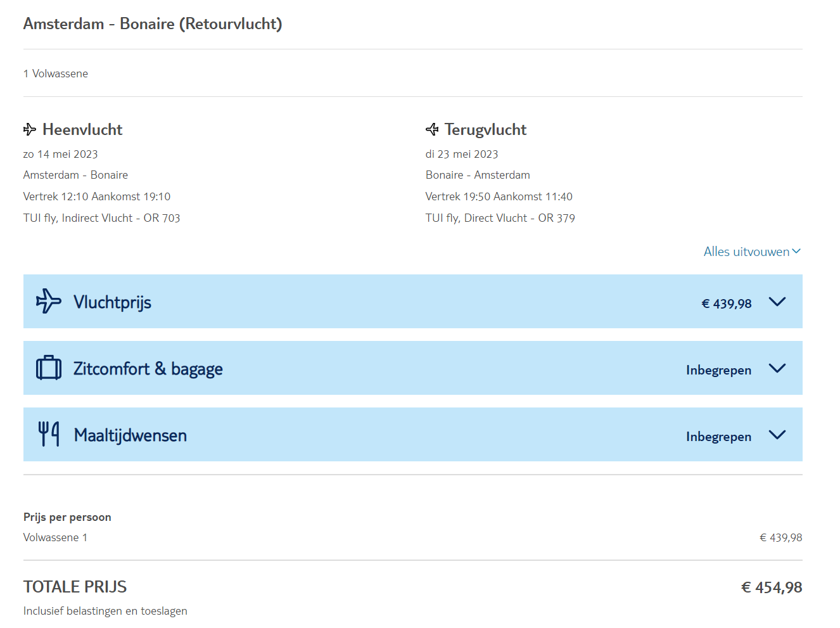The height and width of the screenshot is (628, 840).
Task: Open the Vluchtprijs section title
Action: (112, 302)
